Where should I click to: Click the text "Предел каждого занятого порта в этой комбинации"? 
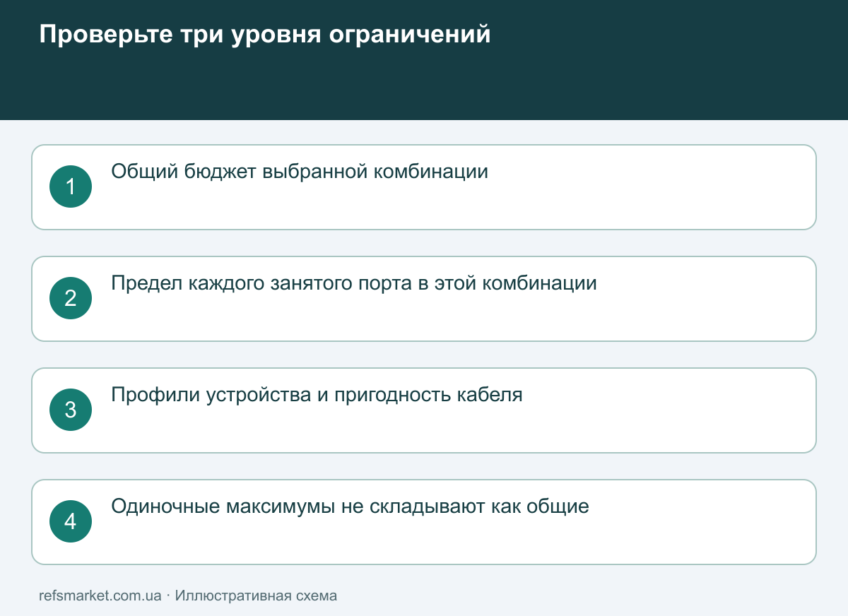pyautogui.click(x=354, y=283)
